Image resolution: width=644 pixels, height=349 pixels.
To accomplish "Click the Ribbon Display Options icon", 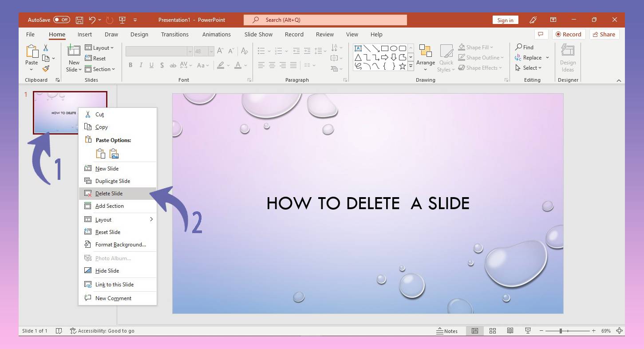I will pyautogui.click(x=553, y=20).
